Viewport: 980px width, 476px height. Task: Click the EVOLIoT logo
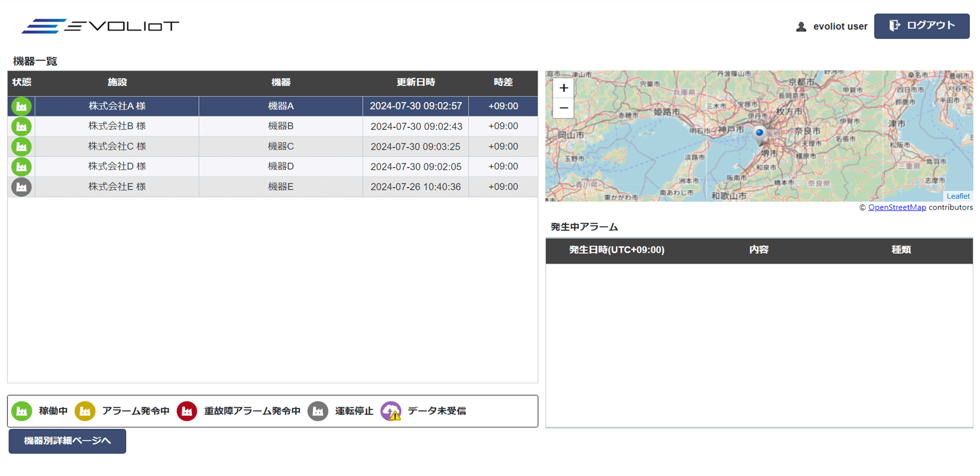[100, 26]
